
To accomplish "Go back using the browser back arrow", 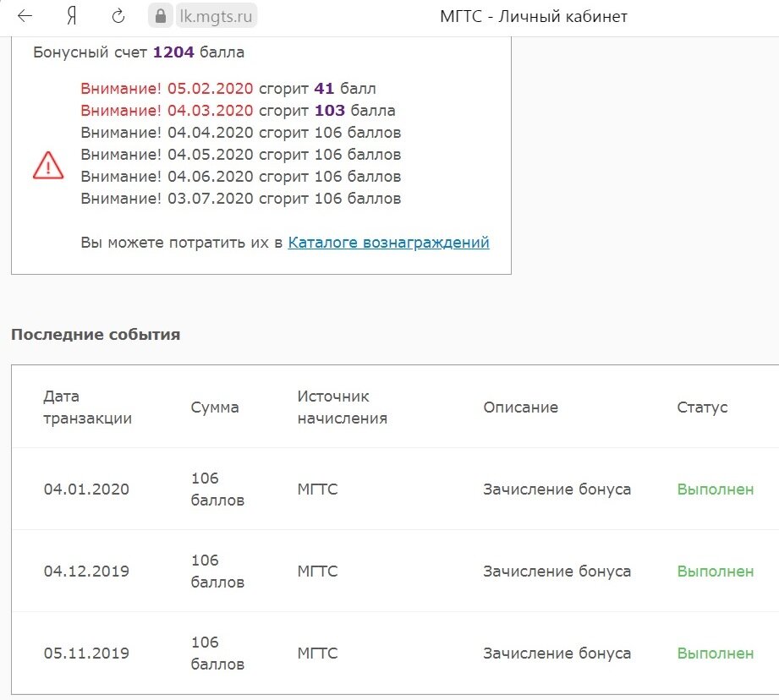I will (25, 16).
